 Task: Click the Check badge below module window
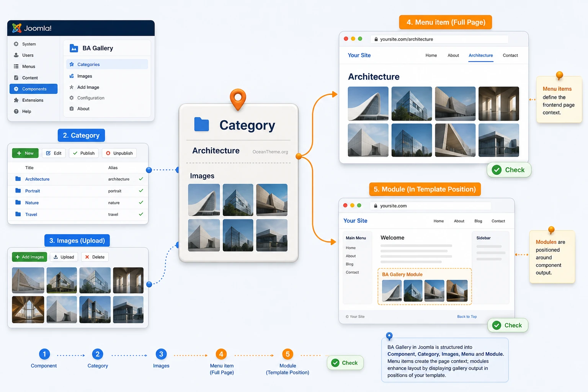click(508, 325)
